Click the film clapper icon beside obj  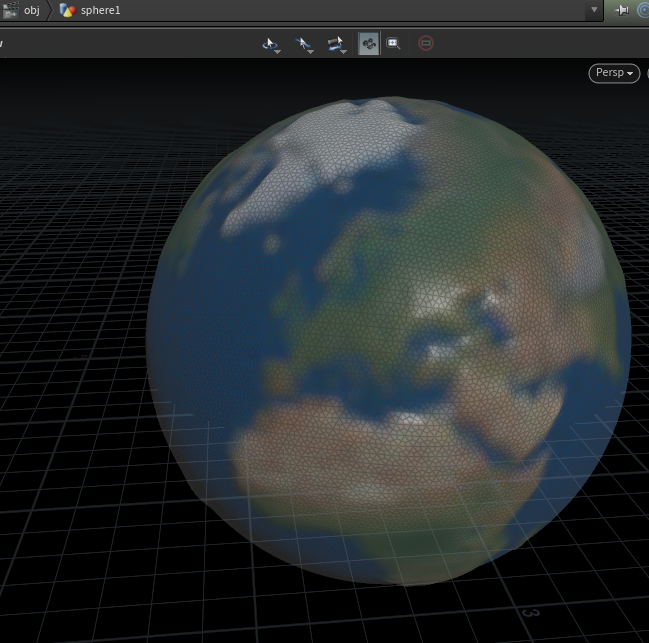[x=10, y=10]
